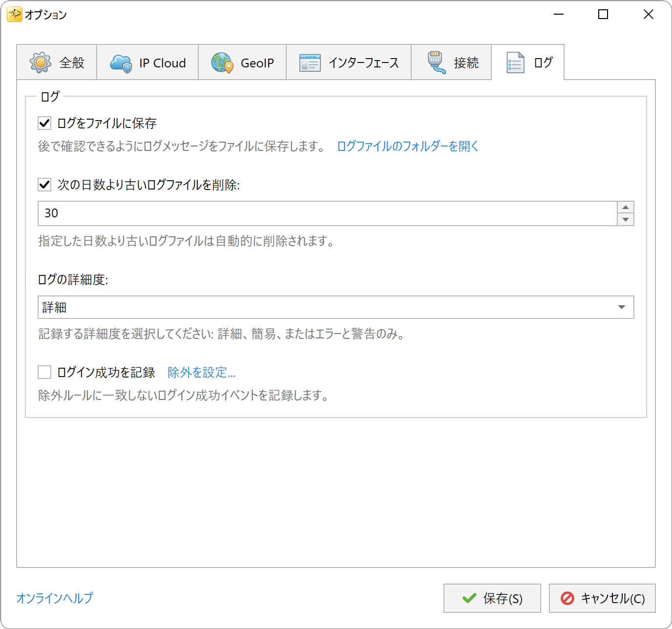672x629 pixels.
Task: Open the オンラインヘルプ link
Action: point(55,598)
